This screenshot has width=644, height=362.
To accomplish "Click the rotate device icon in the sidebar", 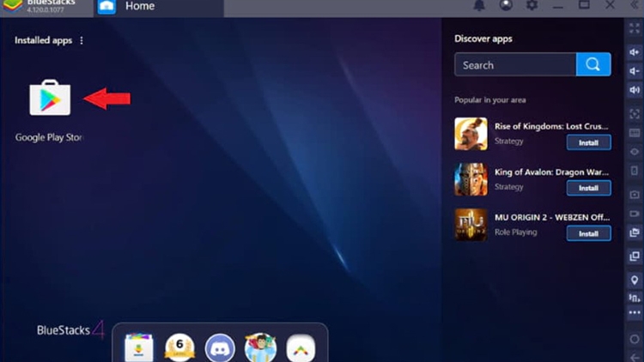I will coord(635,171).
